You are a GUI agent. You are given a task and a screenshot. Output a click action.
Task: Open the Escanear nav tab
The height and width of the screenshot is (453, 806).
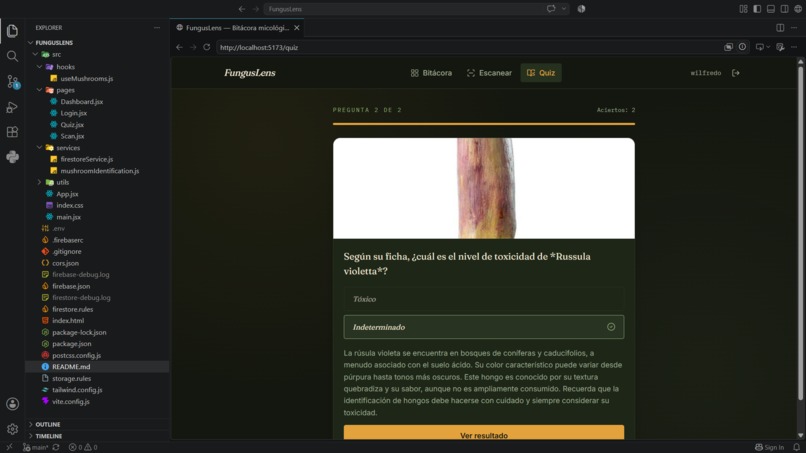489,73
